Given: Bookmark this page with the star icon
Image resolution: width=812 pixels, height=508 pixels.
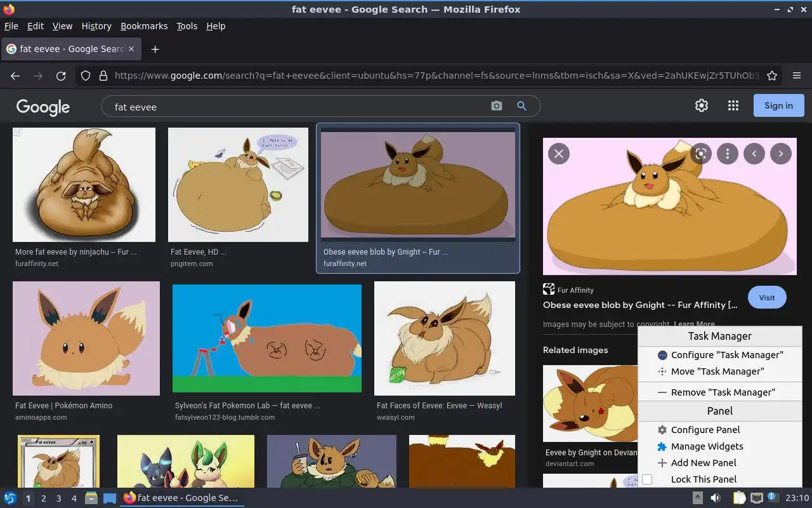Looking at the screenshot, I should (772, 76).
